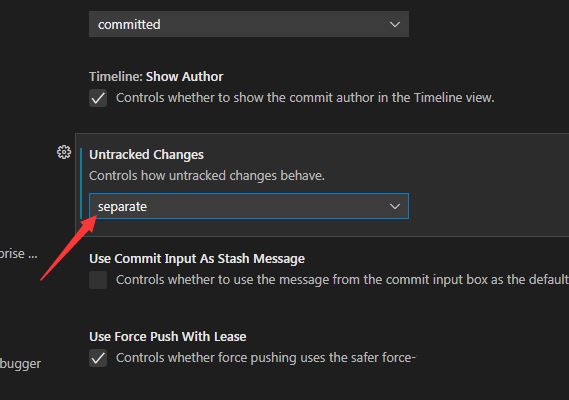Click the 'committed' value text in dropdown
This screenshot has height=400, width=569.
129,24
